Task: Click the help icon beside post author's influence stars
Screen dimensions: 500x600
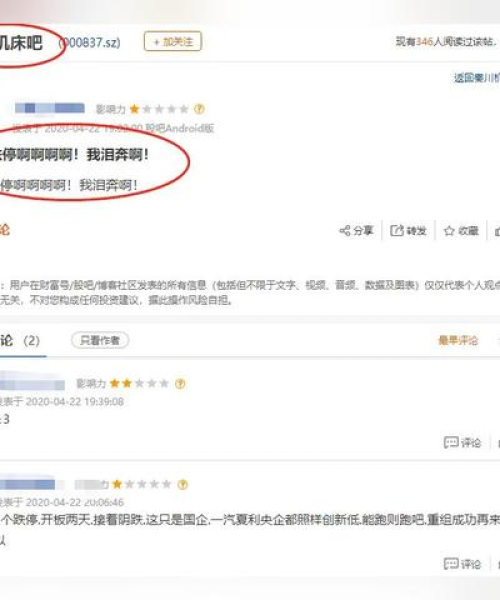Action: [199, 109]
